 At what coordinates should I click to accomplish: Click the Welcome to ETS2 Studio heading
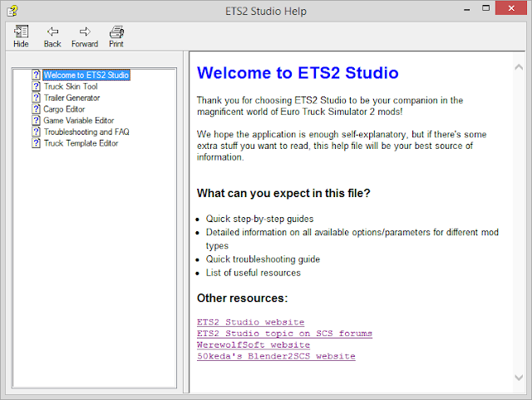(x=298, y=72)
